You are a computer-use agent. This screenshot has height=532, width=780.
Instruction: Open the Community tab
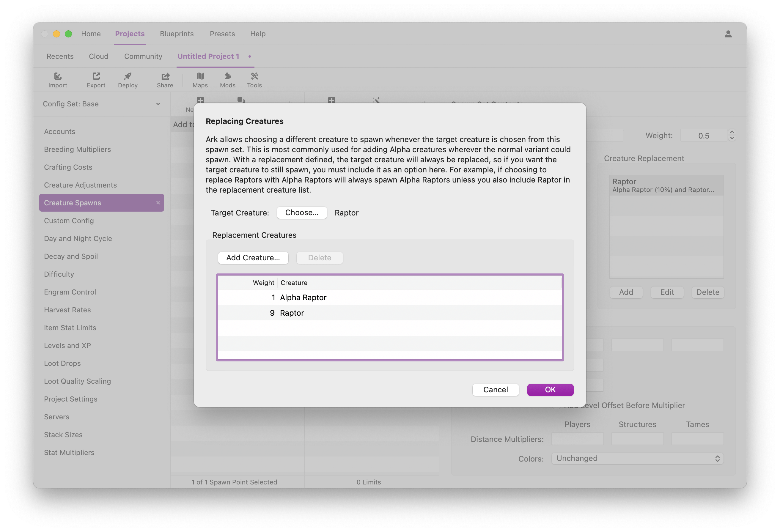click(x=143, y=56)
